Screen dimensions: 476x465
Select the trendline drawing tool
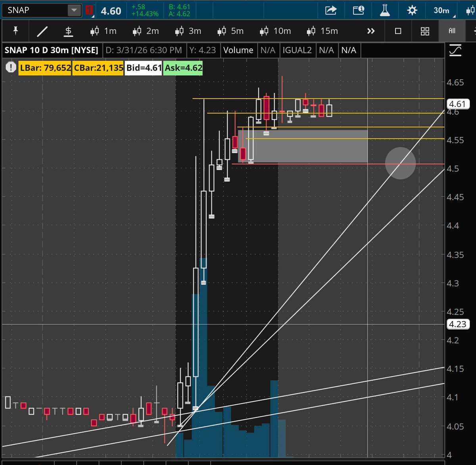click(x=42, y=31)
